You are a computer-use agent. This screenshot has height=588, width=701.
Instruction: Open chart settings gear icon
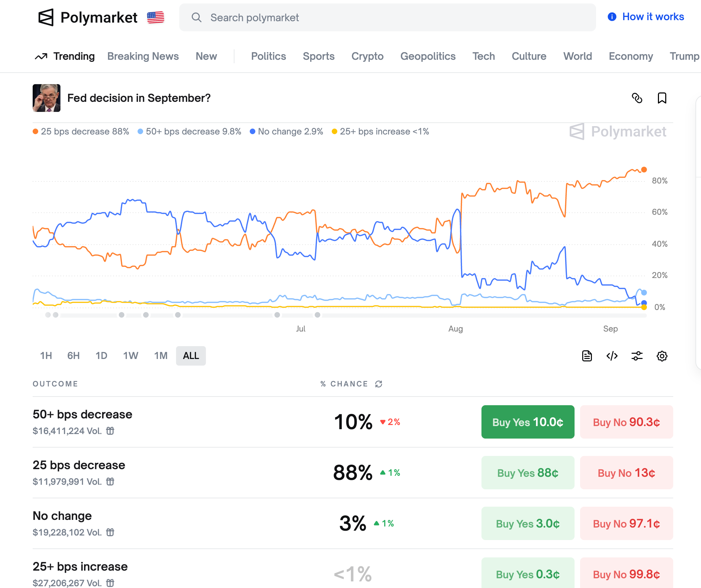(662, 356)
